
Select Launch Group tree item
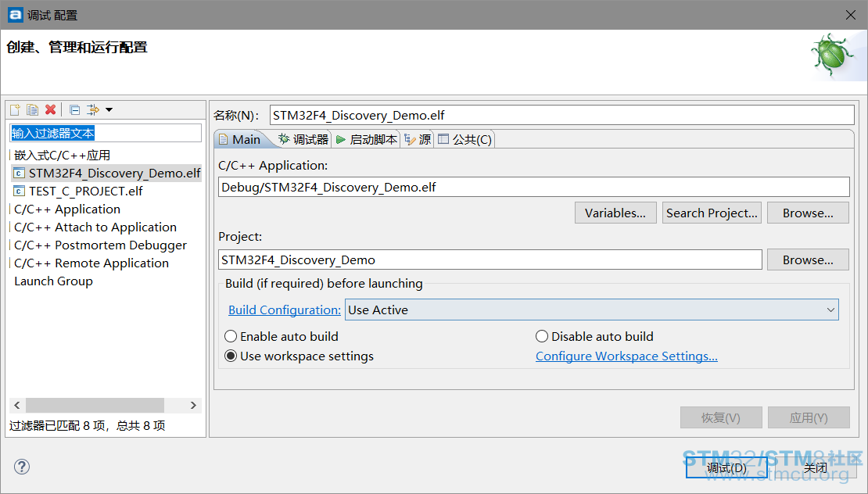[x=53, y=281]
